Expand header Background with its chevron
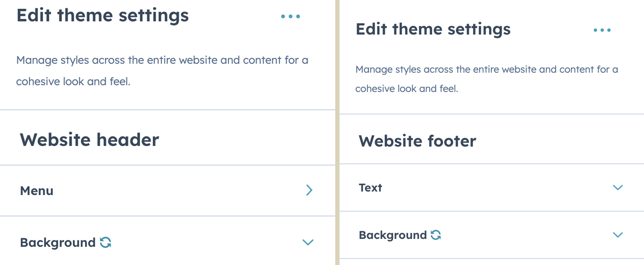Viewport: 644px width, 265px height. (308, 242)
